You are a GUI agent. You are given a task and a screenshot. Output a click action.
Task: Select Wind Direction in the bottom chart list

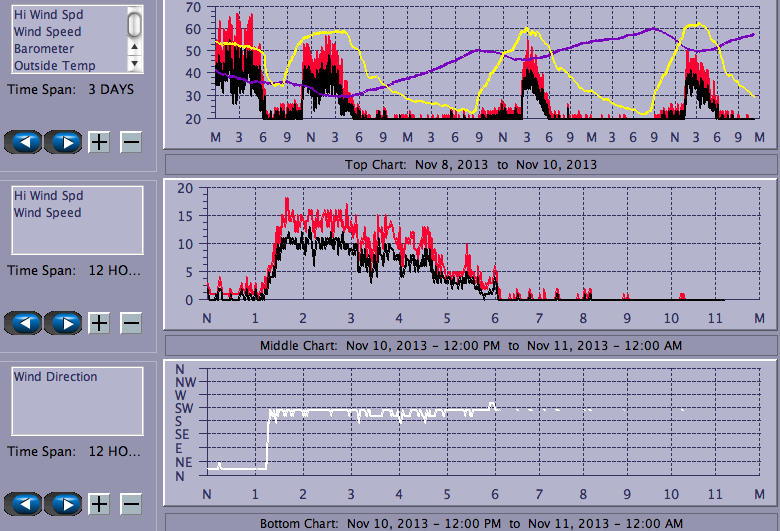click(55, 377)
